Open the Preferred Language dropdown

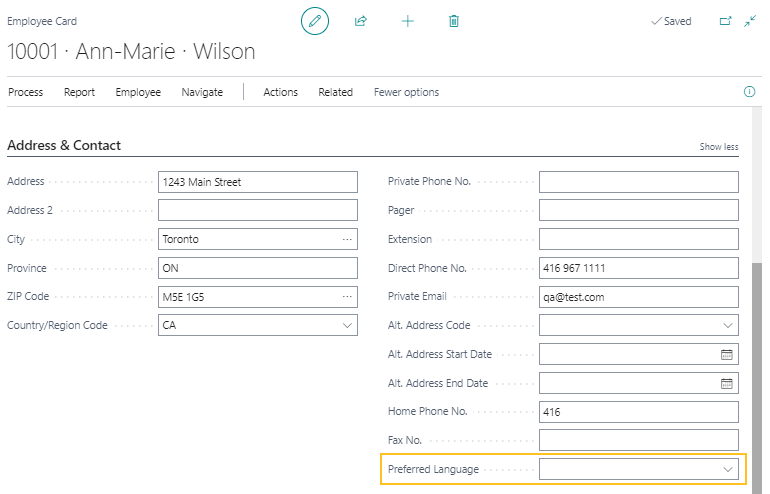(x=727, y=469)
